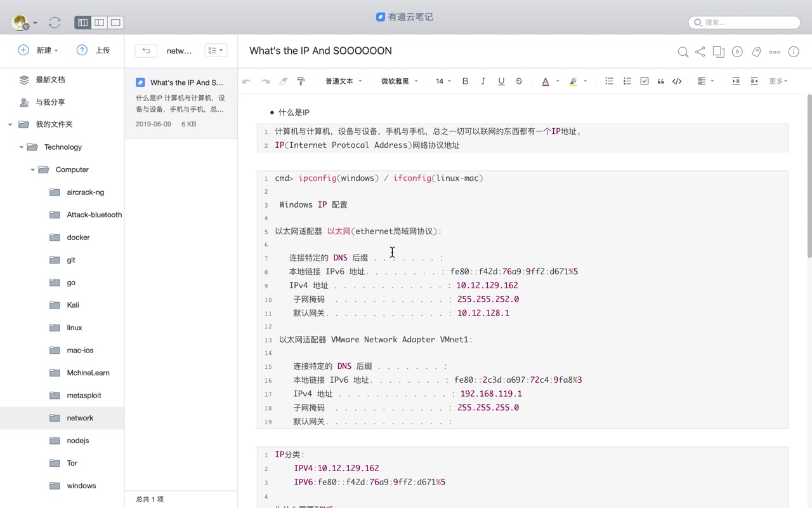
Task: Select the clear formatting eraser tool
Action: (284, 81)
